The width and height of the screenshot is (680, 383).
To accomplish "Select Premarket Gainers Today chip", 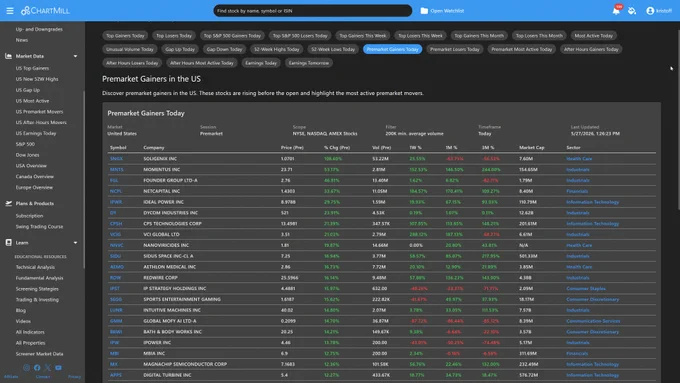I will pyautogui.click(x=392, y=49).
